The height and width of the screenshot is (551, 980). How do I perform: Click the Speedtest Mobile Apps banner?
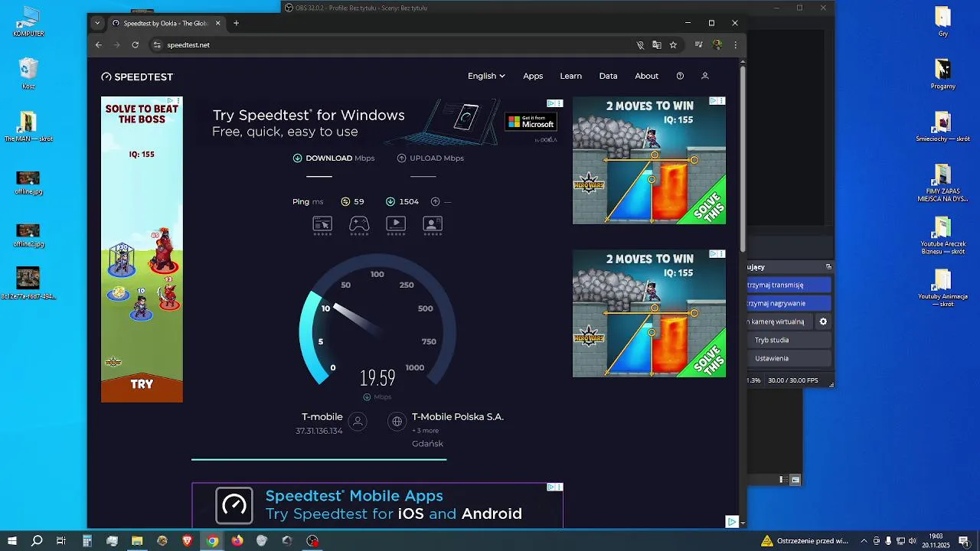(377, 505)
